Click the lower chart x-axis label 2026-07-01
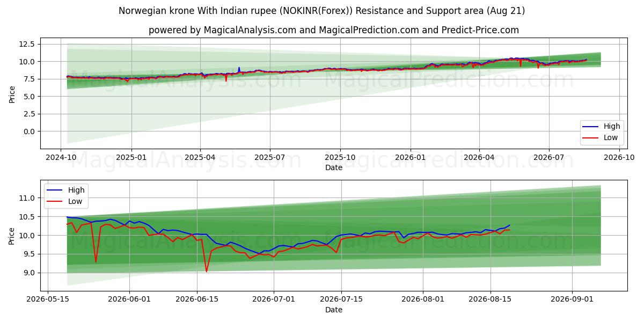 coord(274,299)
